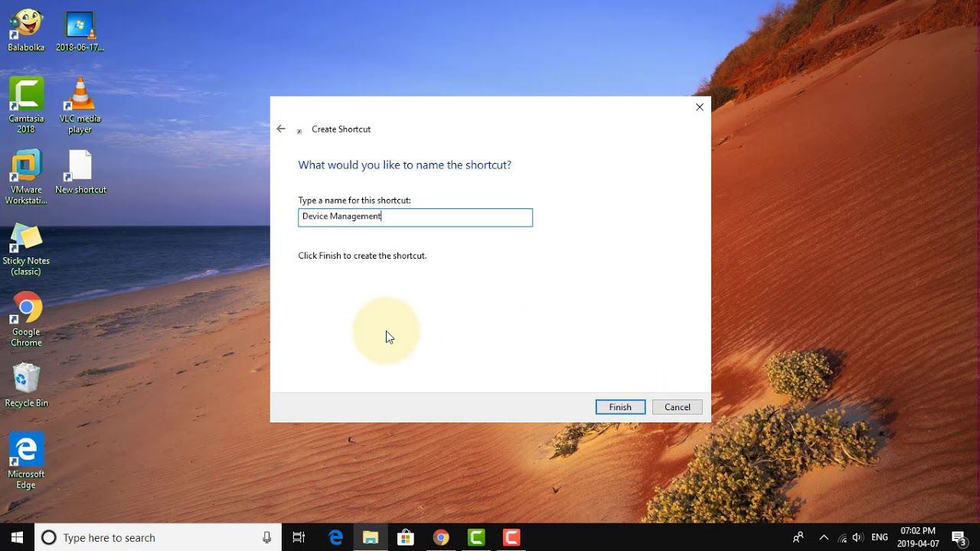Open red Camtasia recorder taskbar icon

click(511, 537)
